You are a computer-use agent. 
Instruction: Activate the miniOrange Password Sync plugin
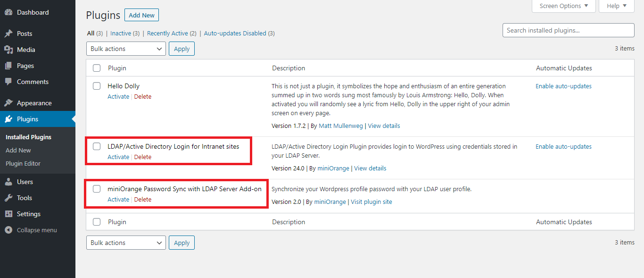pyautogui.click(x=118, y=199)
